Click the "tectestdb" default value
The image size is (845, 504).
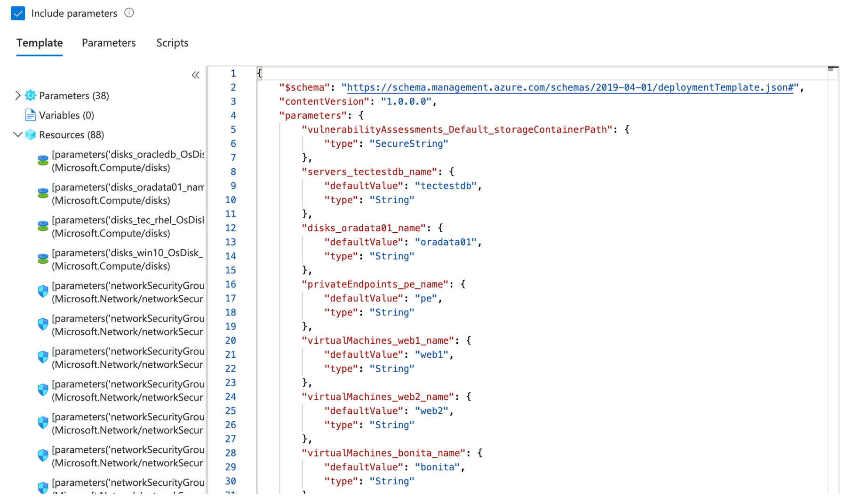446,186
